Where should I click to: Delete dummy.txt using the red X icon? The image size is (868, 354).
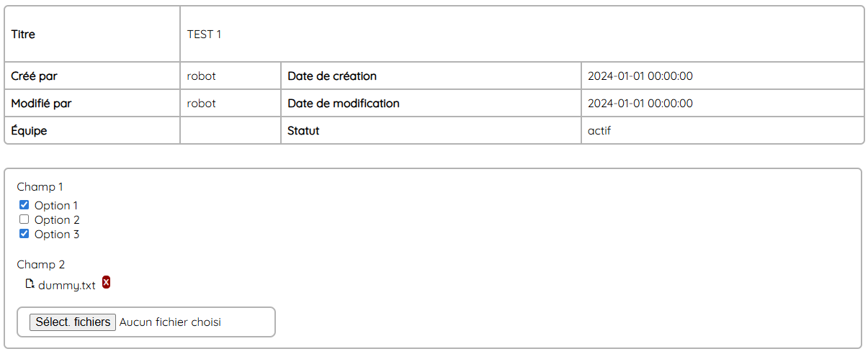point(107,282)
